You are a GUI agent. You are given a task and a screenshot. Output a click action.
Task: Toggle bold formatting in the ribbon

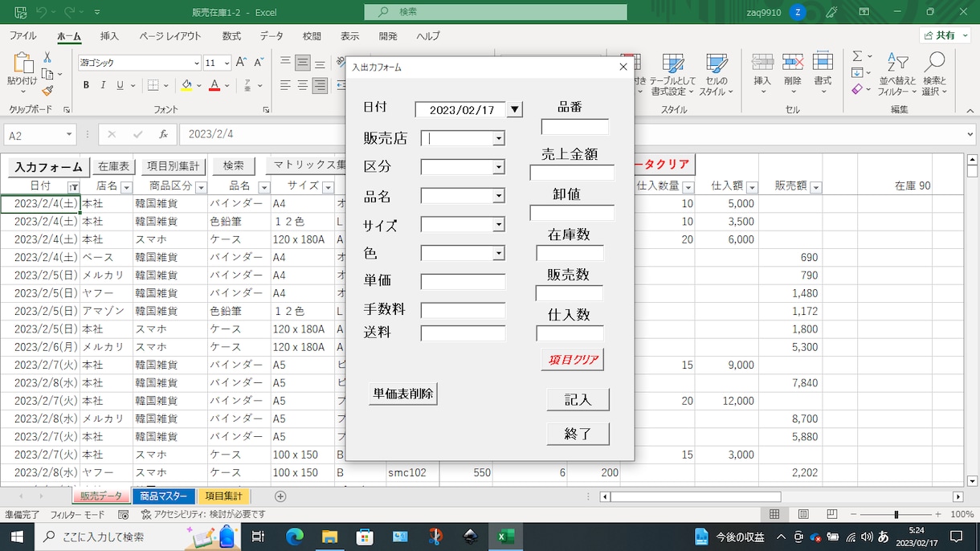[x=87, y=85]
